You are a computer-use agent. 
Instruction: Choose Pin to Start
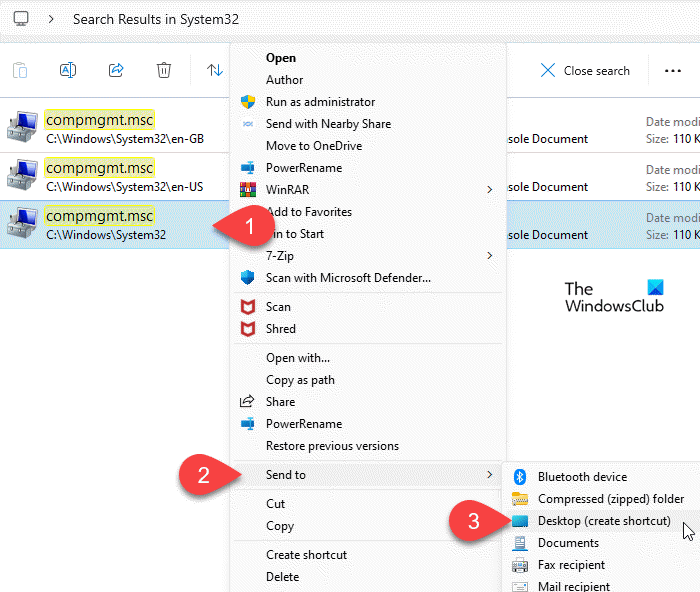(x=297, y=234)
